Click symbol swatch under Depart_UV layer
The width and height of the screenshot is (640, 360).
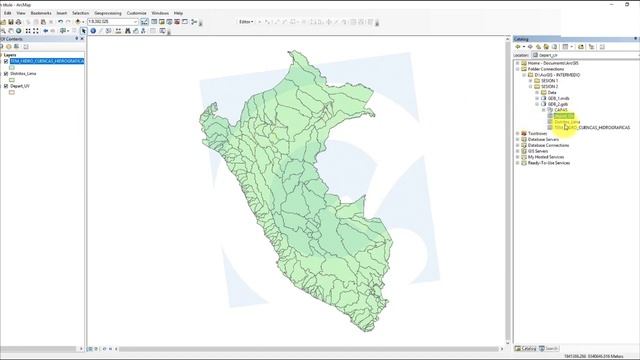pos(12,93)
